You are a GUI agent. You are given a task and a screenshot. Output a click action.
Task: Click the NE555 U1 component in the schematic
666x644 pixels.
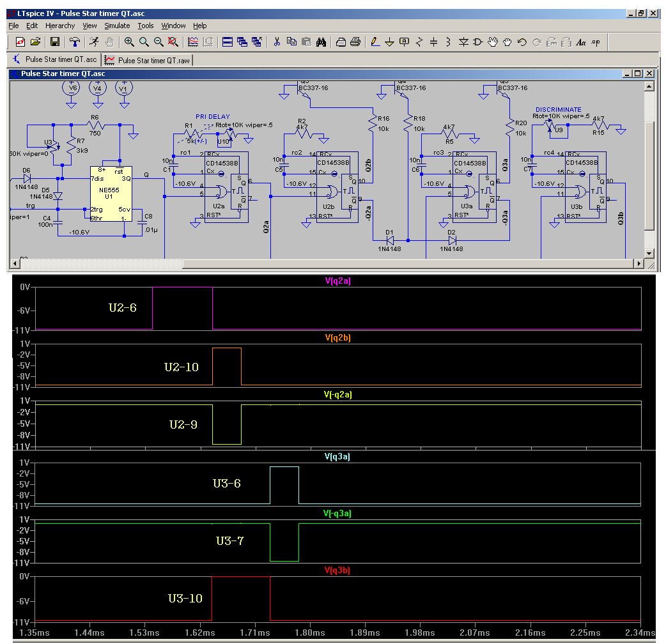click(x=111, y=194)
